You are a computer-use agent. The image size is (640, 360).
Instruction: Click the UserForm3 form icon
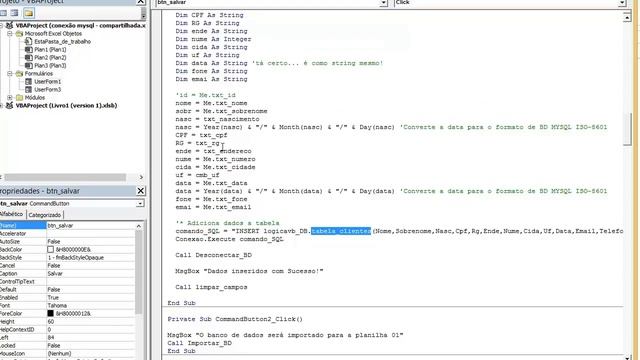[x=29, y=89]
